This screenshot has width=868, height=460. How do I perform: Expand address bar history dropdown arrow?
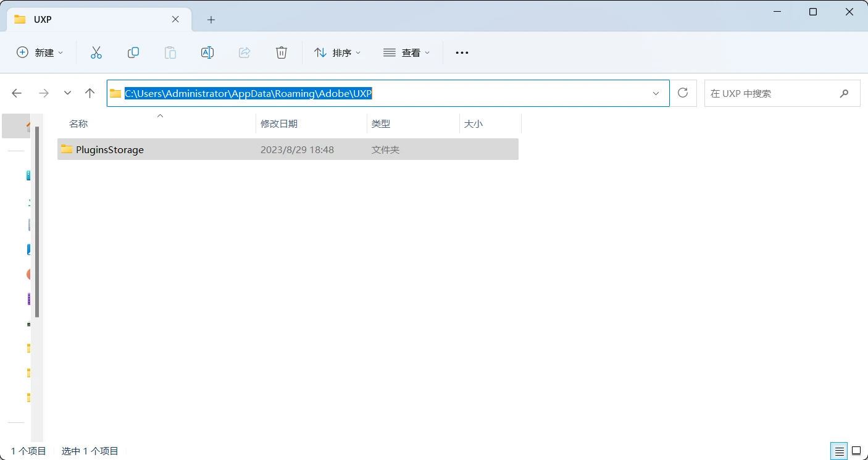pos(656,93)
